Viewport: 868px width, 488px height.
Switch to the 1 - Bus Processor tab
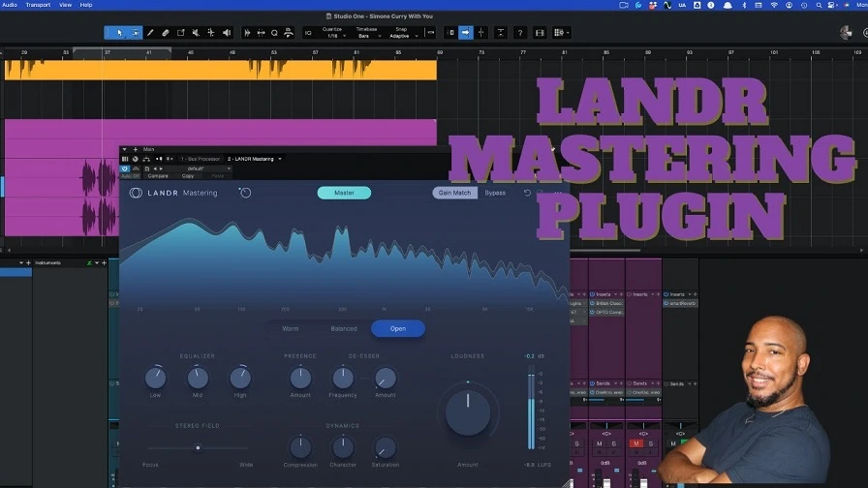(200, 159)
